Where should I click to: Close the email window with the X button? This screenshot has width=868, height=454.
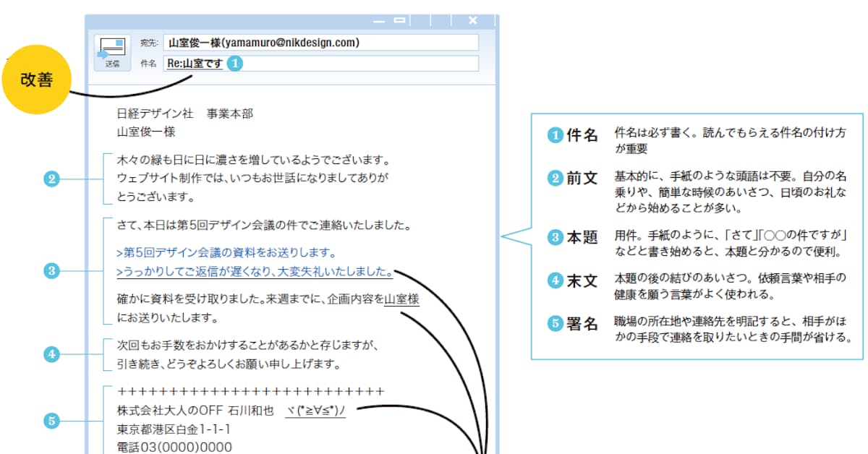[x=473, y=20]
